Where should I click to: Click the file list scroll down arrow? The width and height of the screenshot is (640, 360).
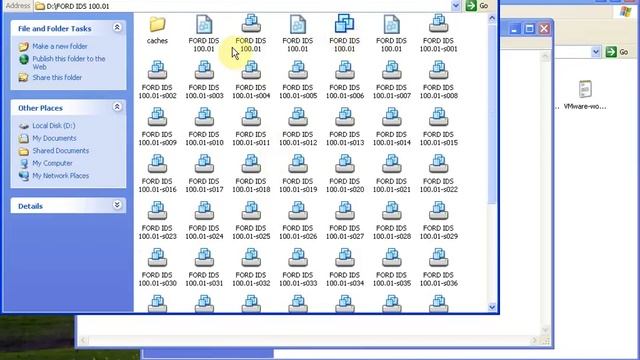(492, 307)
